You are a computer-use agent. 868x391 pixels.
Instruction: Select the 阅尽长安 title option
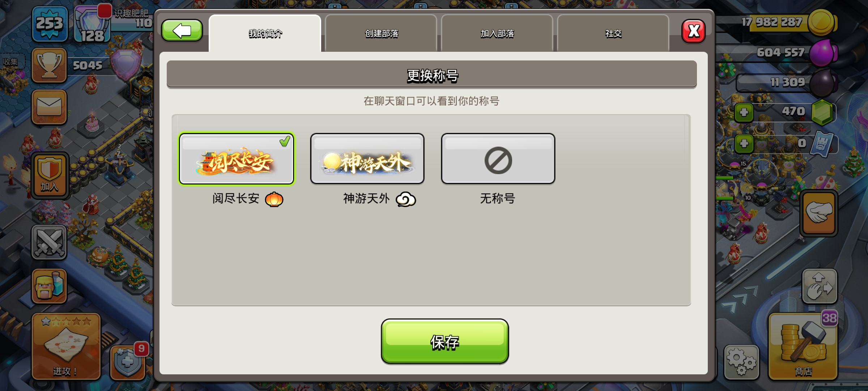[237, 159]
